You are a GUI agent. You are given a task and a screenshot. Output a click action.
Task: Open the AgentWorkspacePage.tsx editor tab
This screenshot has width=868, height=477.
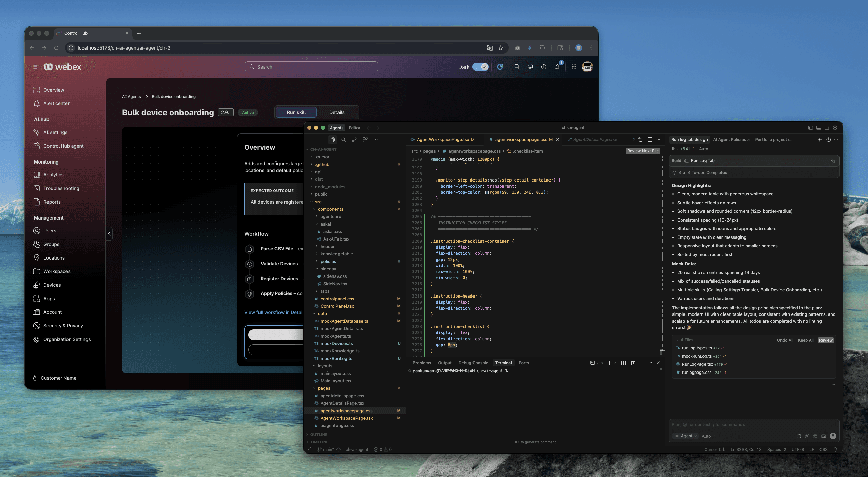443,140
